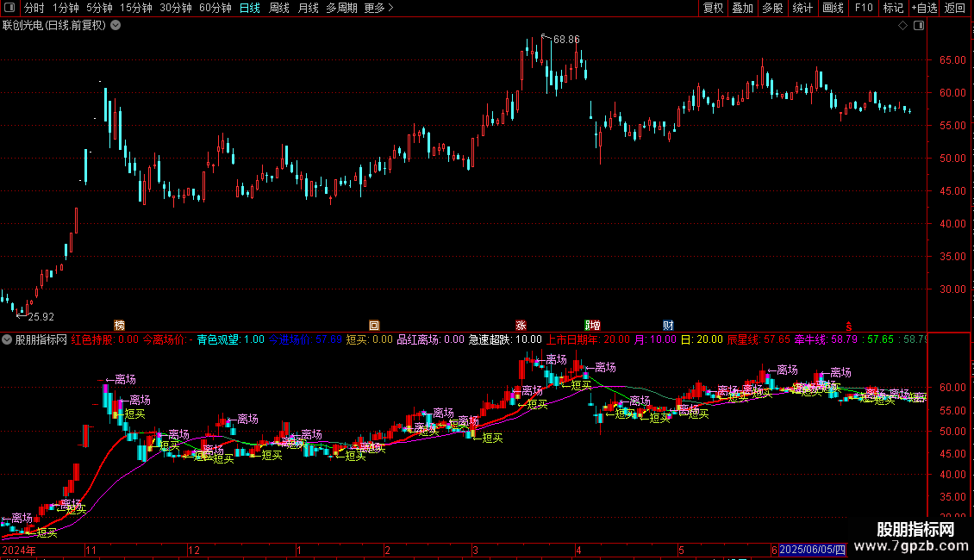Click the 今进场价 indicator value
974x560 pixels.
click(306, 339)
